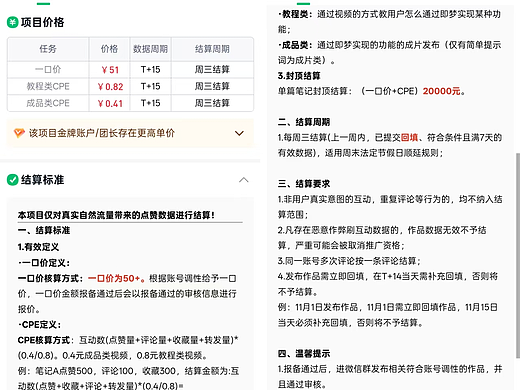This screenshot has width=520, height=390.
Task: Click the orange diamond icon in gold account banner
Action: (19, 133)
